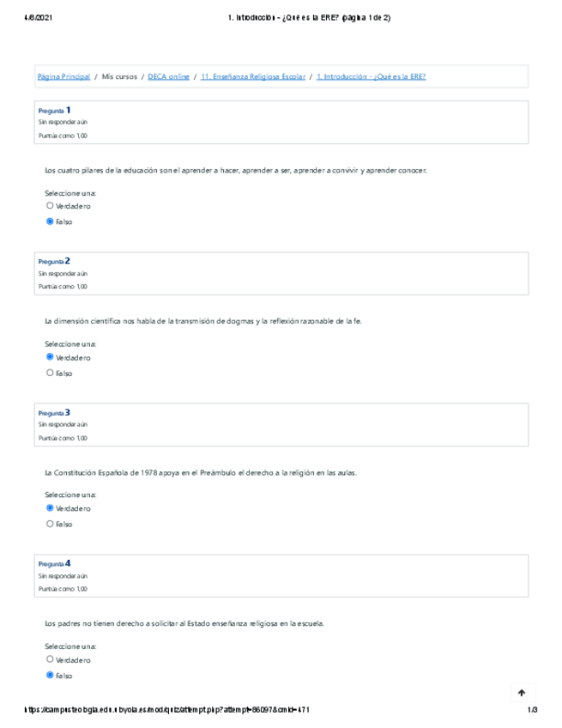This screenshot has height=728, width=562.
Task: Pick Verdadero for Pregunta 4
Action: point(51,659)
